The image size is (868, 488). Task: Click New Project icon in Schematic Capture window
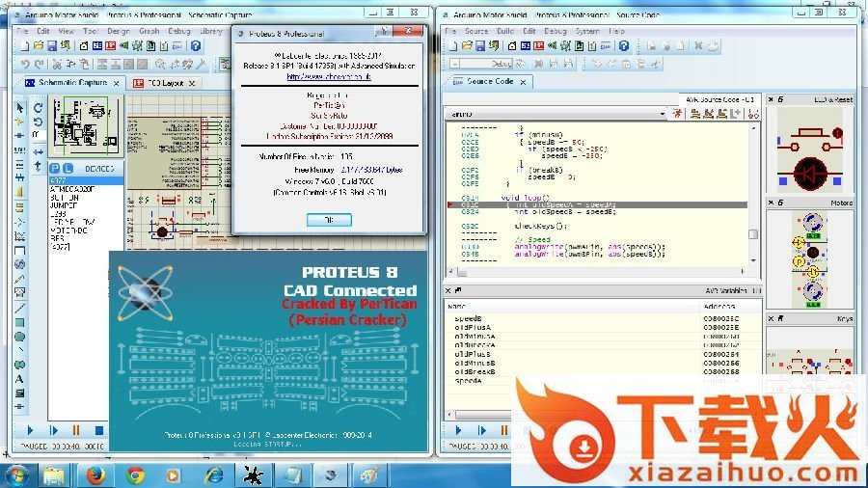pos(25,46)
